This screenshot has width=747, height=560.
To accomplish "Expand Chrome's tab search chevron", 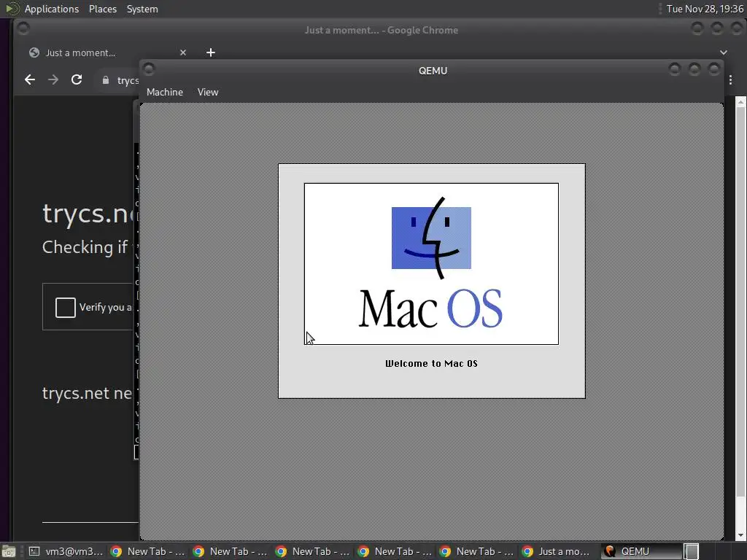I will click(x=723, y=52).
